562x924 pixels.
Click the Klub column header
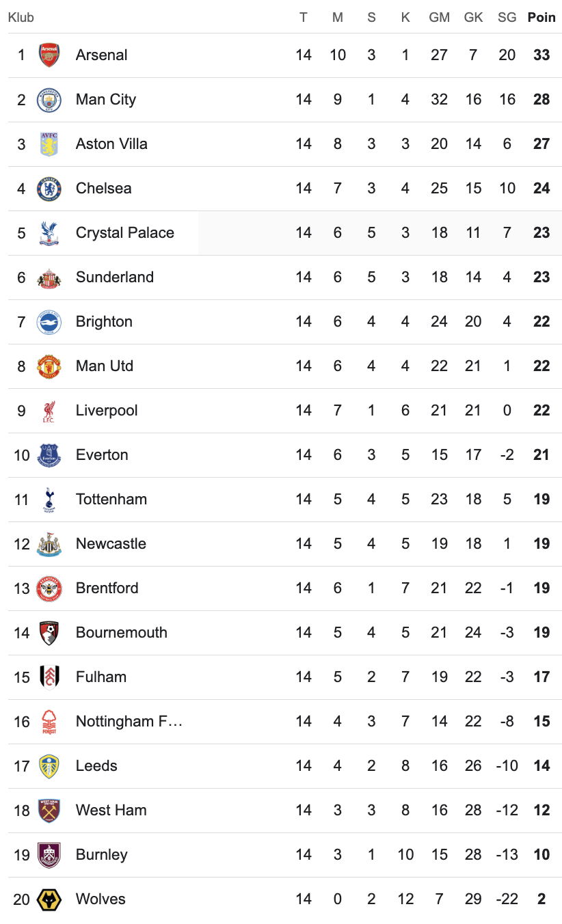point(21,18)
